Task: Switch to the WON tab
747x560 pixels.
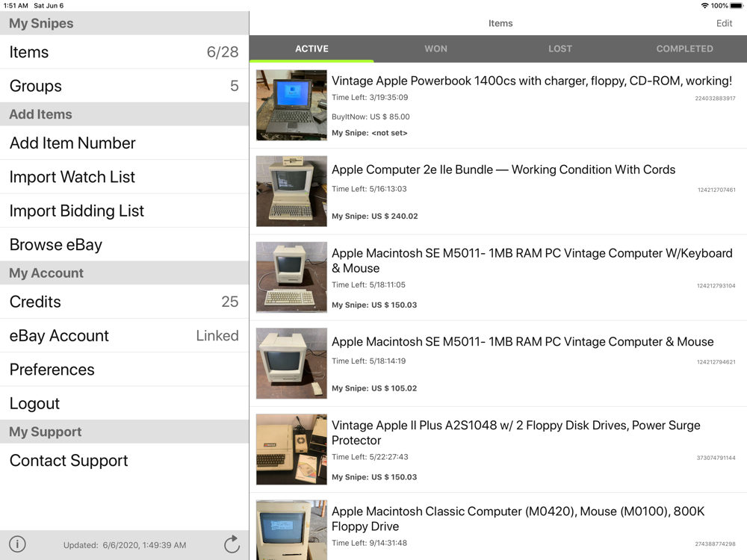Action: coord(436,49)
